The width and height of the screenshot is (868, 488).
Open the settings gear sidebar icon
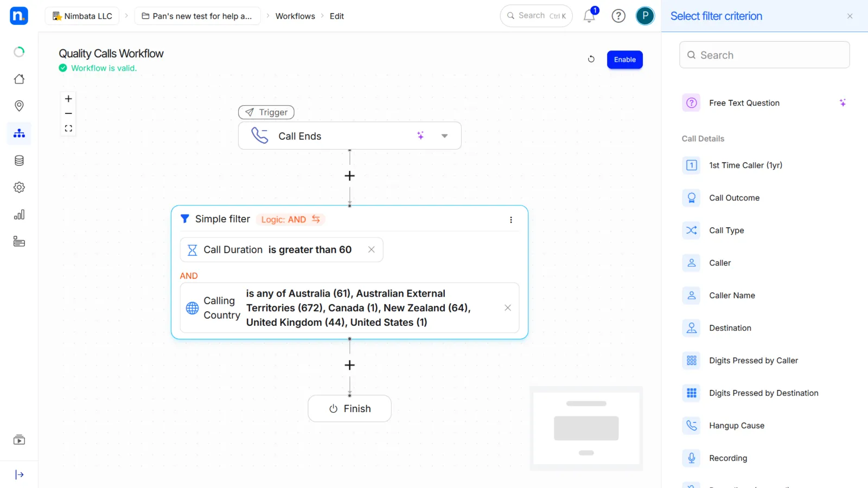point(19,188)
